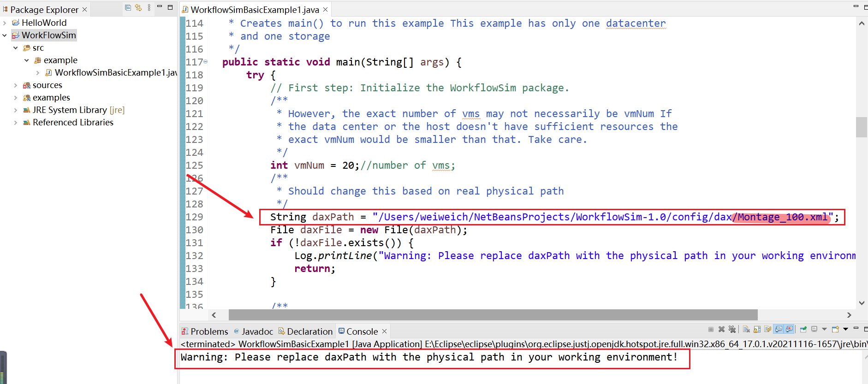
Task: Collapse the example package
Action: 27,60
